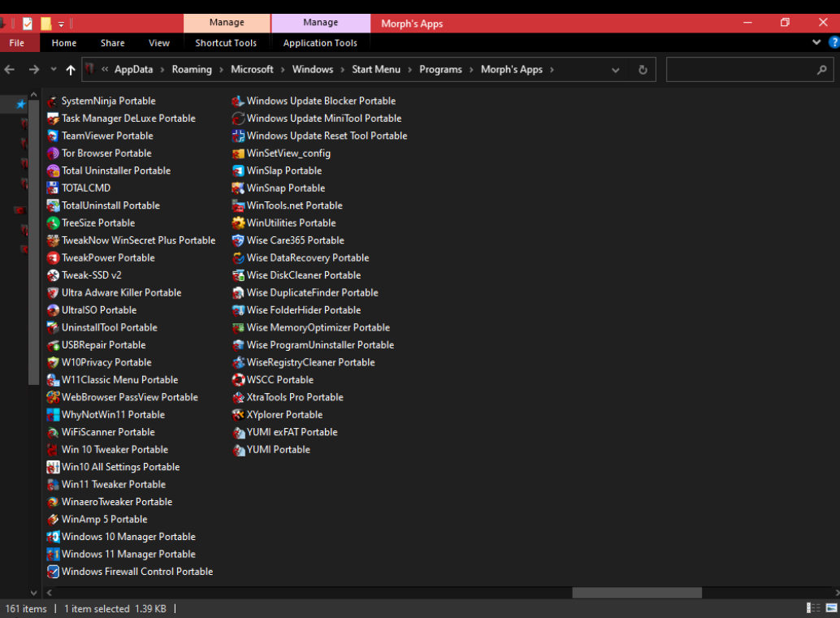Click the New Folder quick access icon

coord(46,24)
